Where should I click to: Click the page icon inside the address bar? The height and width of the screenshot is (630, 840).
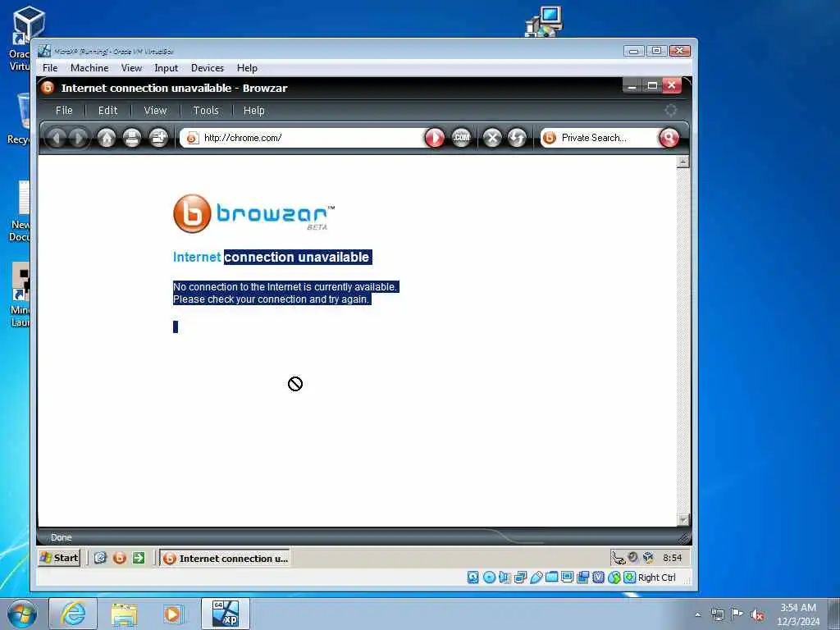click(x=192, y=138)
